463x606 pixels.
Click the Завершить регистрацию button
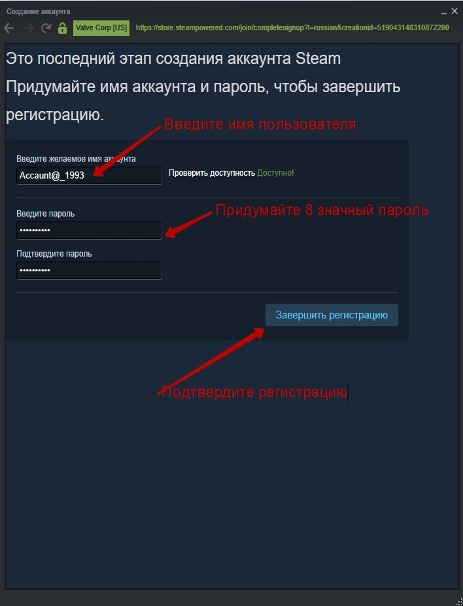click(332, 315)
